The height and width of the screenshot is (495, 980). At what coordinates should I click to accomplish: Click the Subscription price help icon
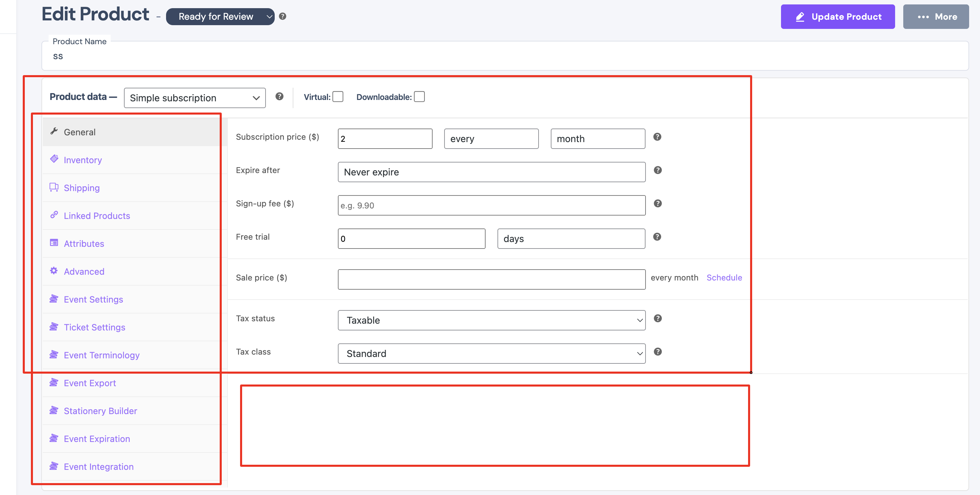657,137
